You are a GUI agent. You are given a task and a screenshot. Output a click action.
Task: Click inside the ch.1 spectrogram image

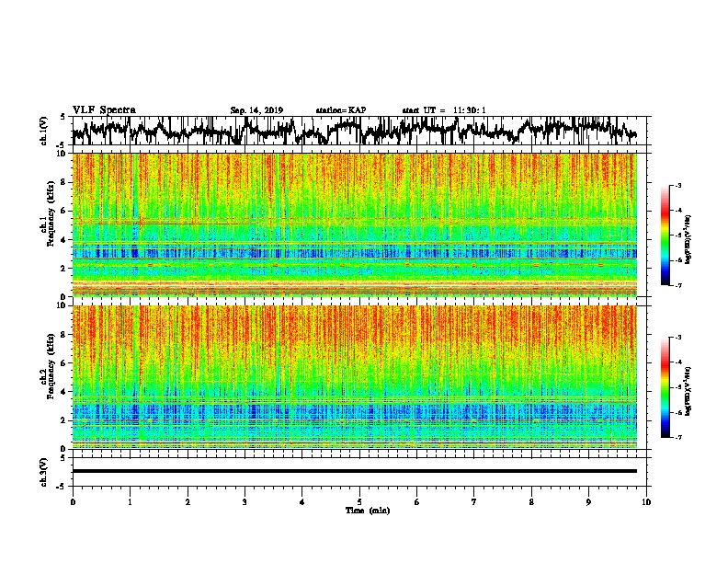coord(354,224)
